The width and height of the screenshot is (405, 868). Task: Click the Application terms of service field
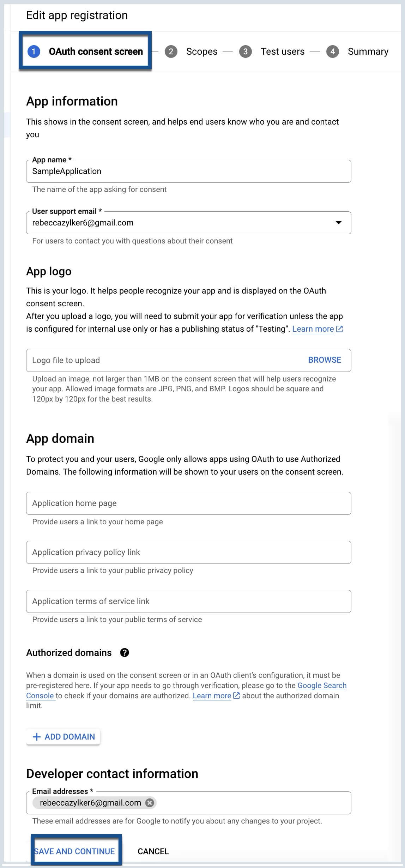[x=189, y=601]
